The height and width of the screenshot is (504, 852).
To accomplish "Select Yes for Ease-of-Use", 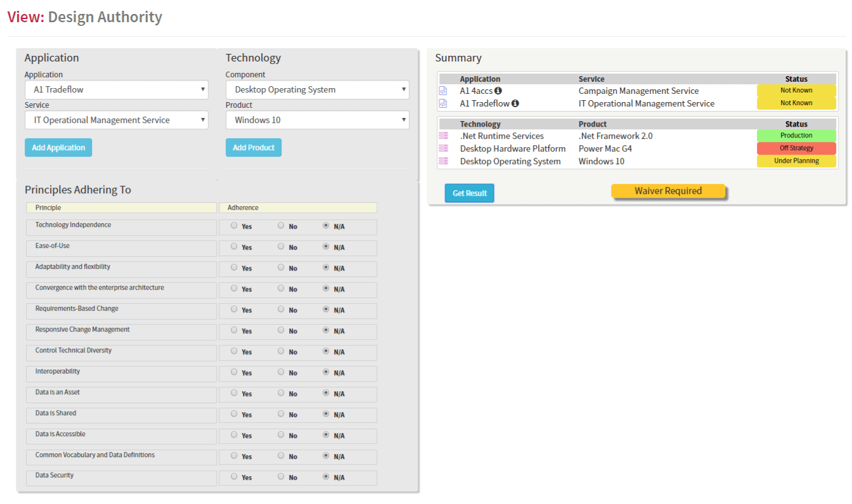I will pyautogui.click(x=235, y=246).
